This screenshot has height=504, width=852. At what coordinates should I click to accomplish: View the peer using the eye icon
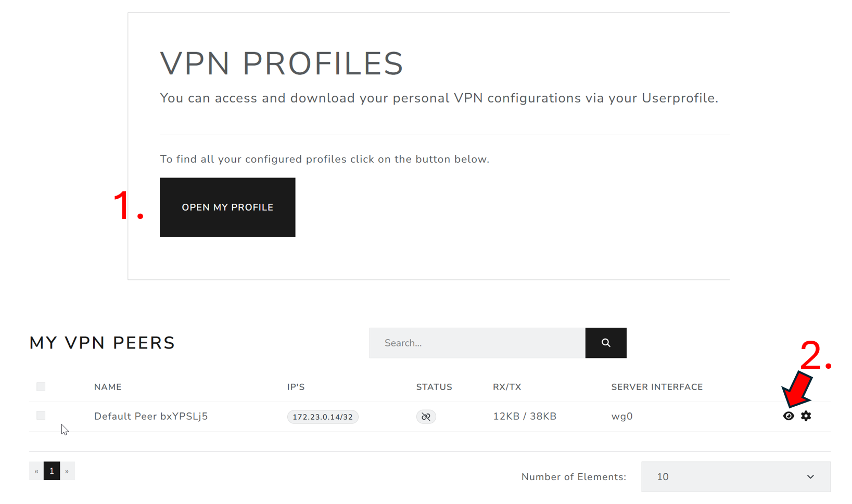click(788, 416)
